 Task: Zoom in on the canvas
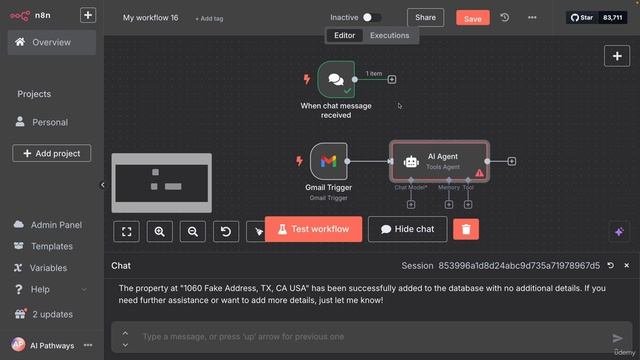160,232
